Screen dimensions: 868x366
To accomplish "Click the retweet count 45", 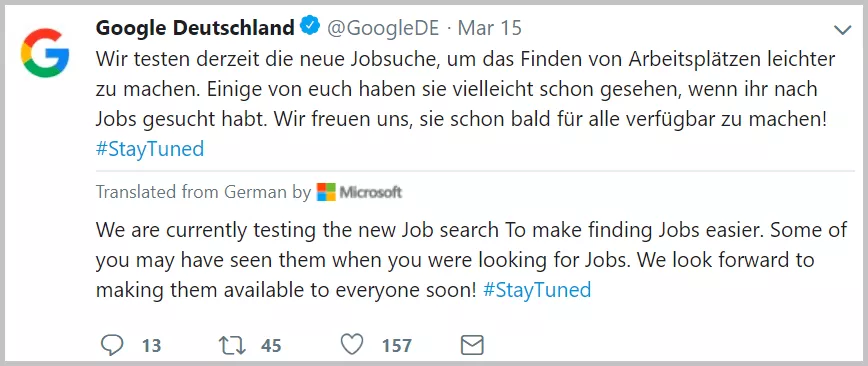I will point(271,346).
